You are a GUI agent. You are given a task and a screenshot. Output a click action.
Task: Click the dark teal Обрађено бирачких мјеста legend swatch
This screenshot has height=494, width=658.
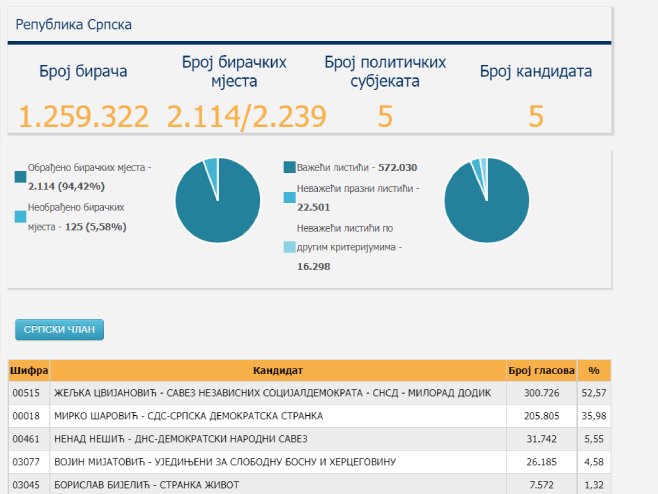[21, 177]
